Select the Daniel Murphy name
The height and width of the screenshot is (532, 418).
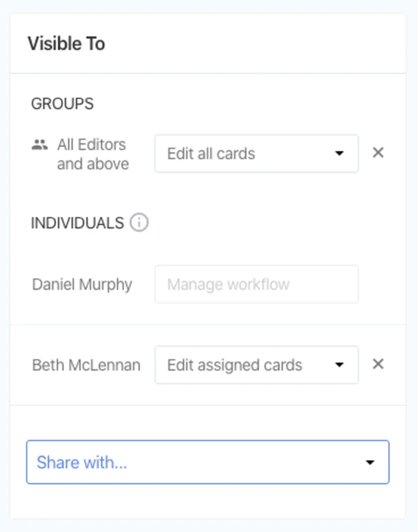(82, 285)
